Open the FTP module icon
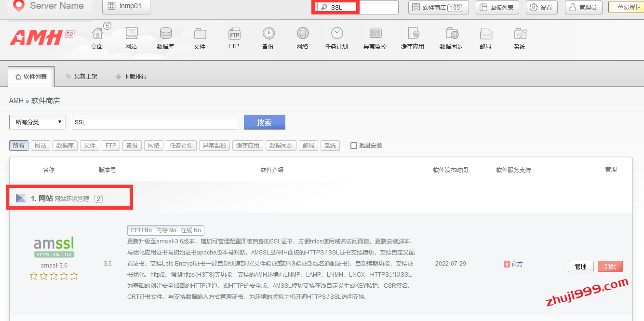This screenshot has height=321, width=644. [234, 38]
